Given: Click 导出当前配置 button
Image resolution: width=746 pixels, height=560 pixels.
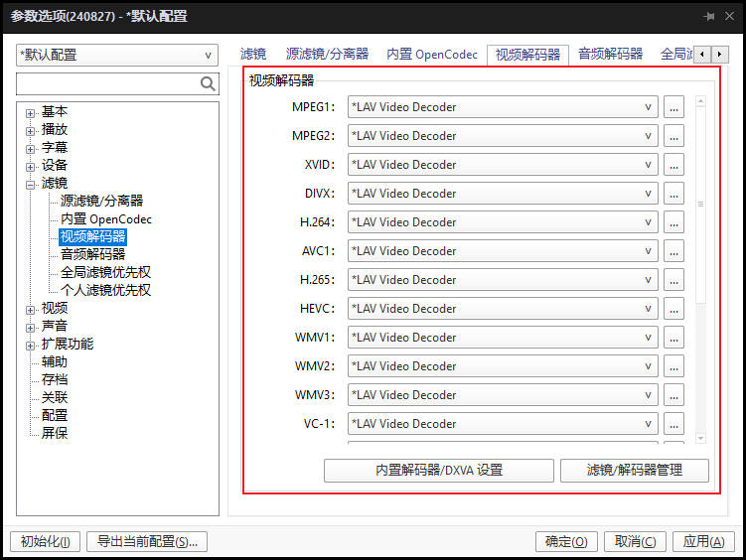Looking at the screenshot, I should click(147, 541).
